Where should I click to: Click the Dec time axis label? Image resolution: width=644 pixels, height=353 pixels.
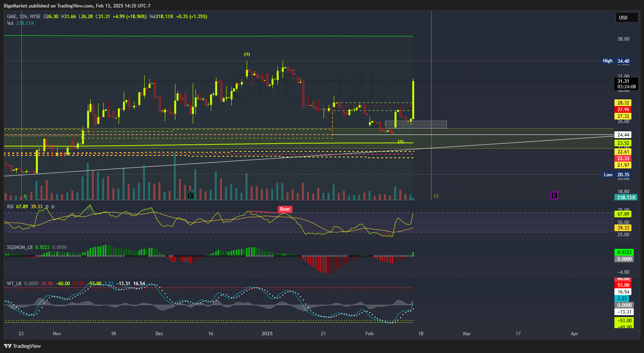point(159,334)
